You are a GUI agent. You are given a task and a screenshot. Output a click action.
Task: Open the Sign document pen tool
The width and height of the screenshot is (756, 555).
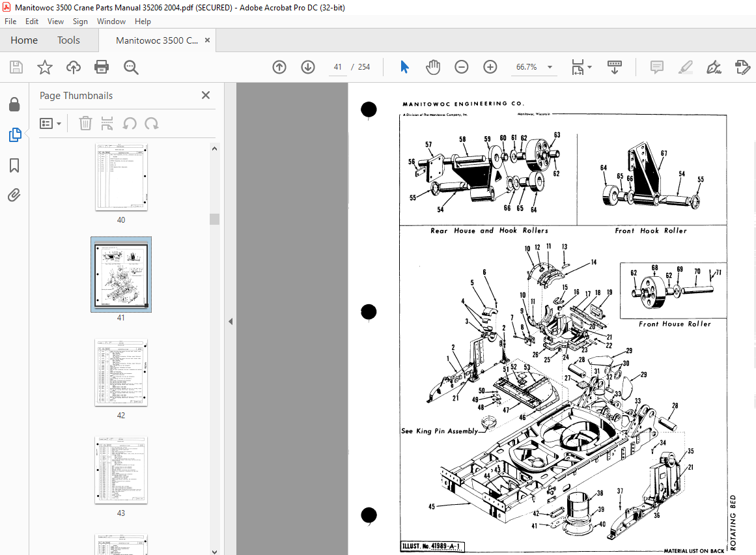point(714,67)
